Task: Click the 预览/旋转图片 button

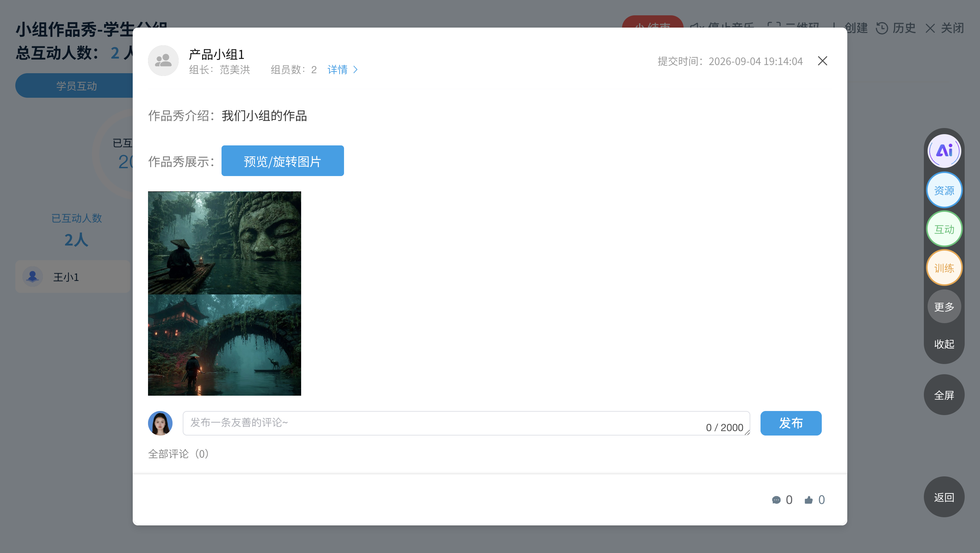Action: (x=282, y=161)
